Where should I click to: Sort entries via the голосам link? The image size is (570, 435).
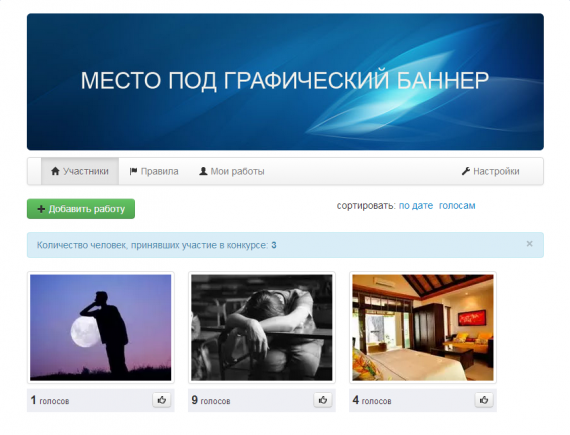click(457, 206)
